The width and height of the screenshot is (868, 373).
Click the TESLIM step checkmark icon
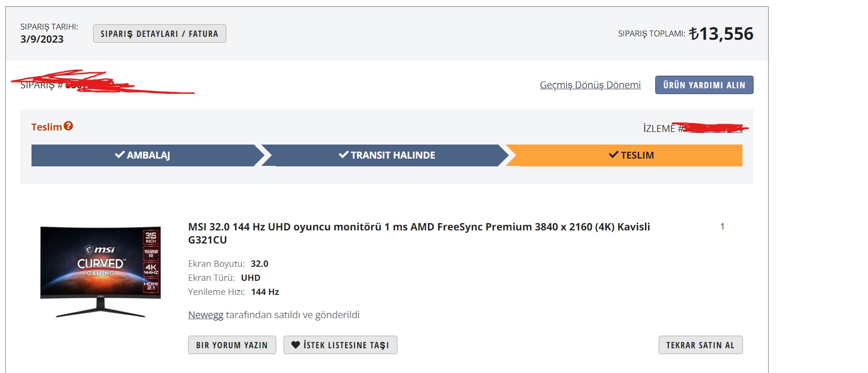(614, 155)
